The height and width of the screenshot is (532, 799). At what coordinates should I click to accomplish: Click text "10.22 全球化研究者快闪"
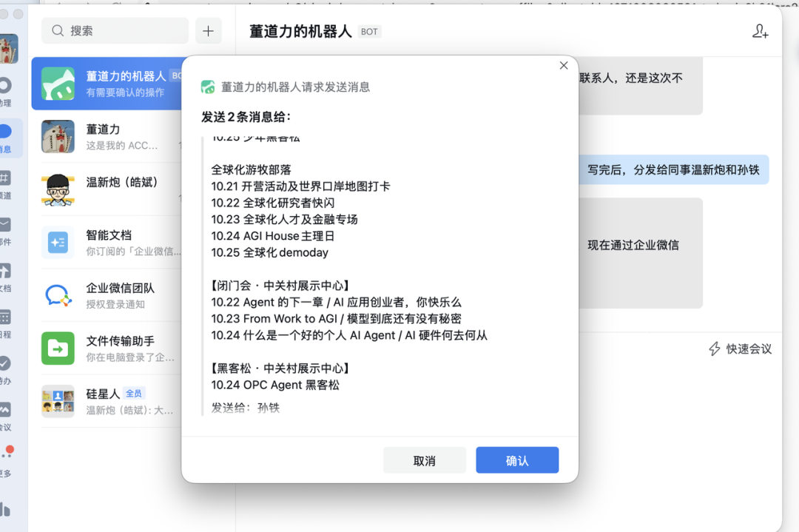(272, 203)
